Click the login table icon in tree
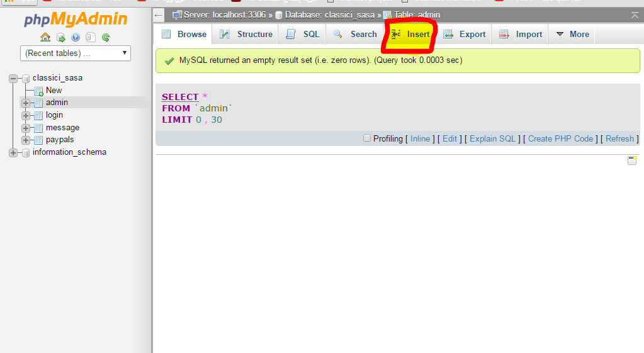Image resolution: width=644 pixels, height=353 pixels. click(38, 115)
